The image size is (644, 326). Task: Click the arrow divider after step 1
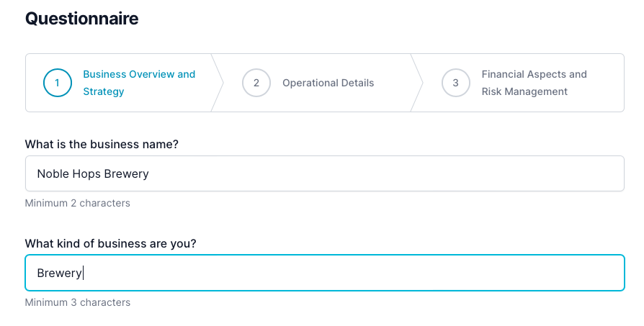pos(218,83)
